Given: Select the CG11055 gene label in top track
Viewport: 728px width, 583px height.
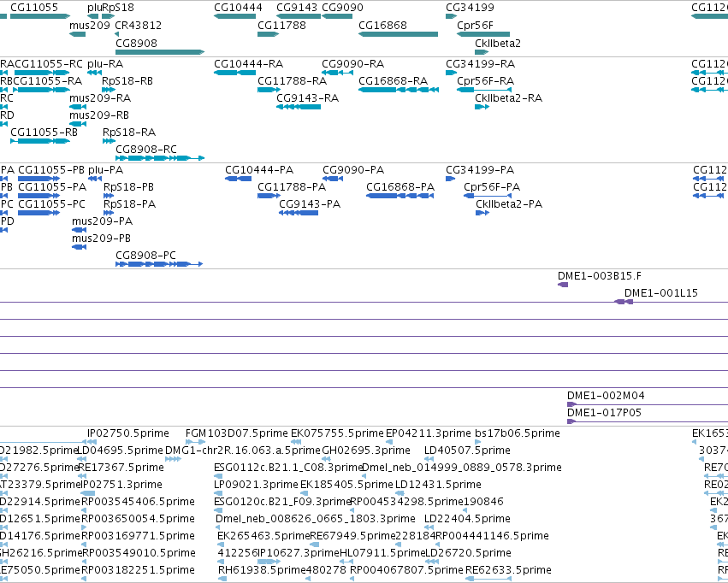Looking at the screenshot, I should pyautogui.click(x=34, y=8).
